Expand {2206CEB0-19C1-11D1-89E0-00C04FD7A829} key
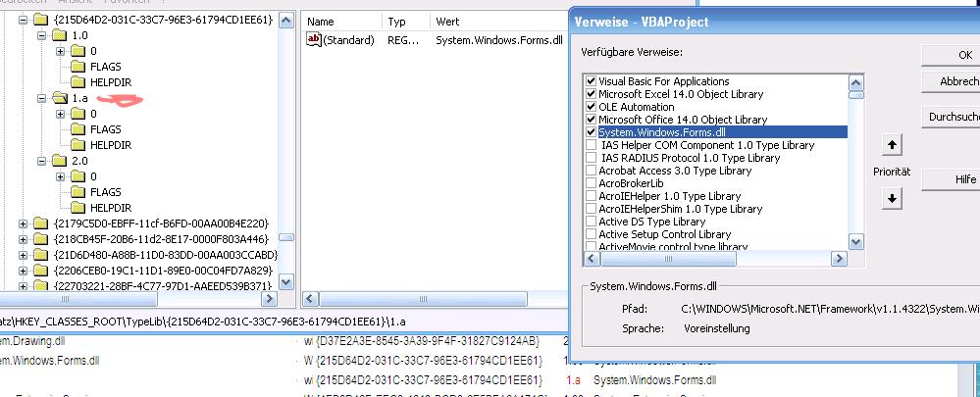This screenshot has width=980, height=397. coord(24,271)
